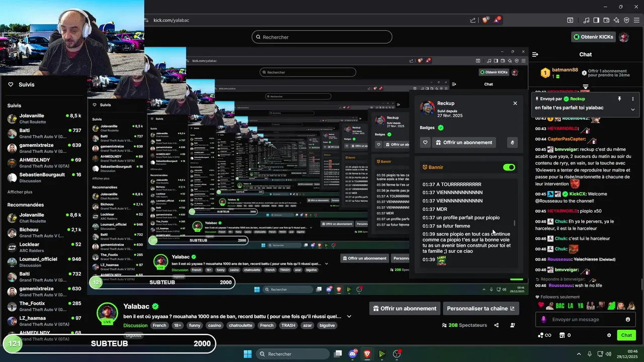Toggle the Bannir switch in Reckup card
The width and height of the screenshot is (644, 362).
(509, 167)
